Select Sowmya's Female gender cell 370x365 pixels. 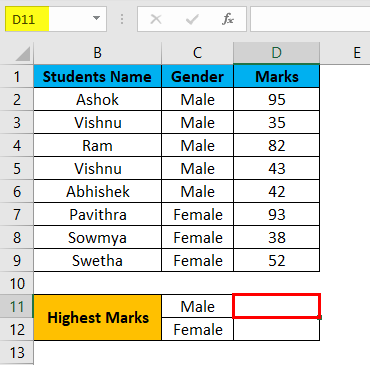tap(197, 237)
